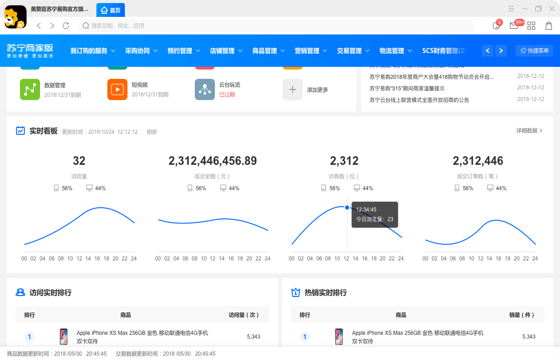The width and height of the screenshot is (560, 361).
Task: Click the mobile icon under 浏览量
Action: (56, 188)
